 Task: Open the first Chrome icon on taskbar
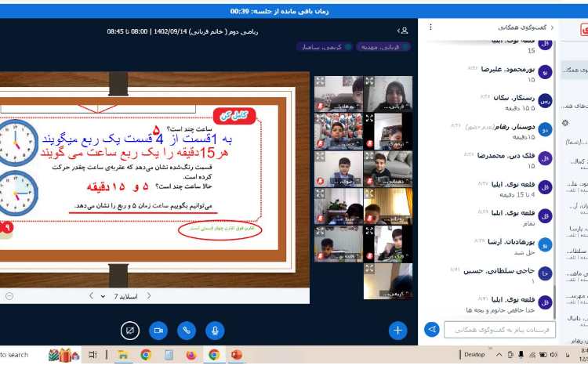[x=146, y=355]
